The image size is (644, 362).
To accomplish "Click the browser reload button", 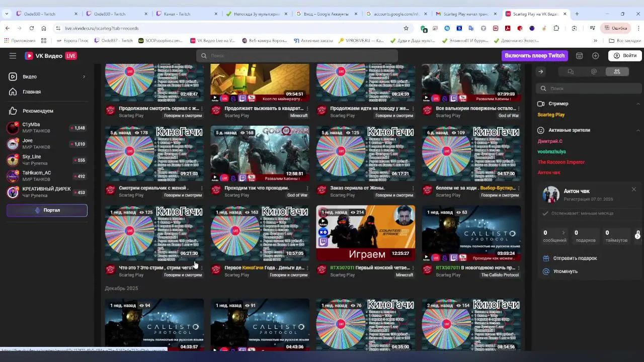I will tap(32, 28).
